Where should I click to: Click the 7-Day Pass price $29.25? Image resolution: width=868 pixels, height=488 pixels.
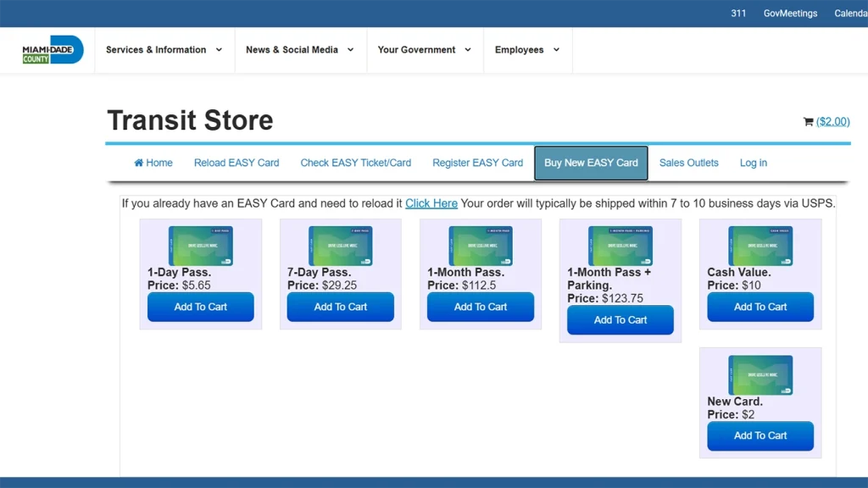click(339, 286)
